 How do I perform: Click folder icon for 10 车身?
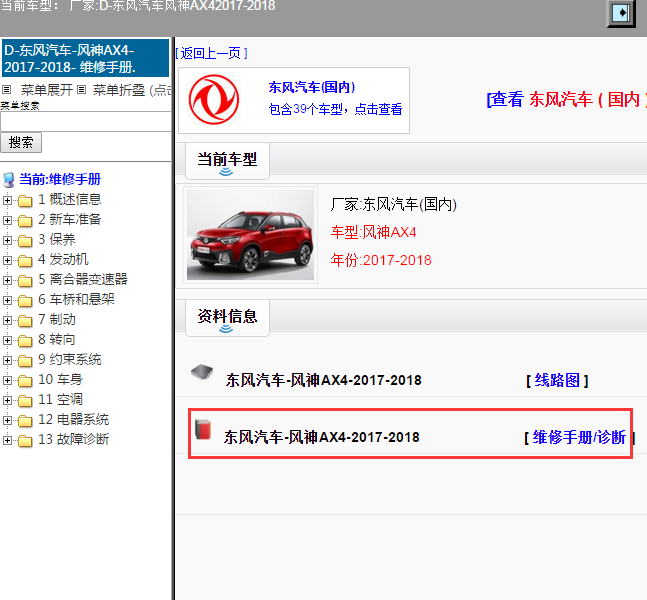click(x=25, y=381)
